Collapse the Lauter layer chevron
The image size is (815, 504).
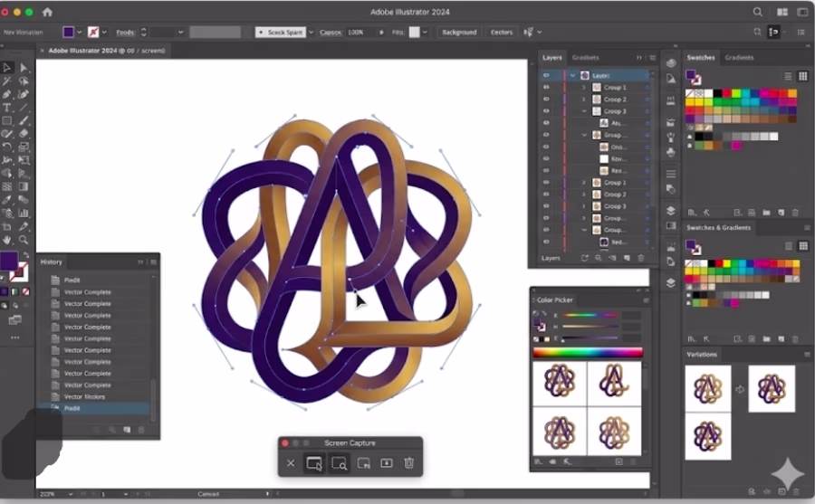pyautogui.click(x=573, y=75)
